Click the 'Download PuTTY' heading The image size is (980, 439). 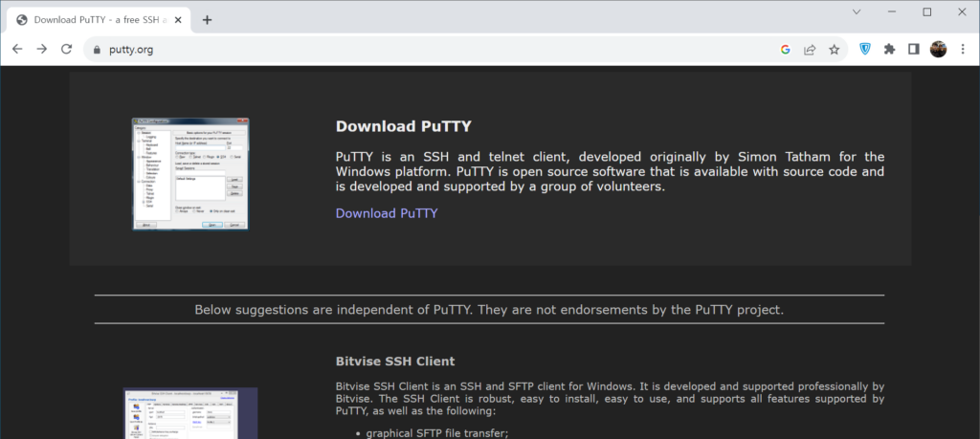pyautogui.click(x=403, y=127)
